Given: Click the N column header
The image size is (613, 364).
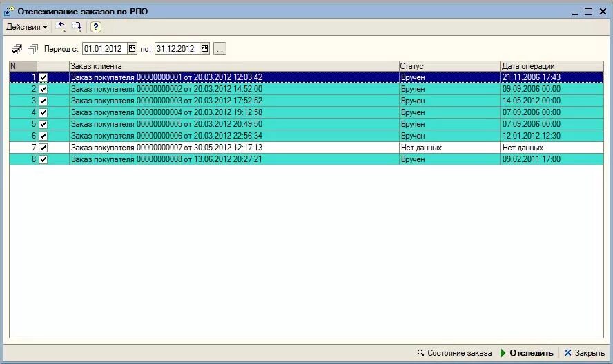Looking at the screenshot, I should [x=23, y=66].
